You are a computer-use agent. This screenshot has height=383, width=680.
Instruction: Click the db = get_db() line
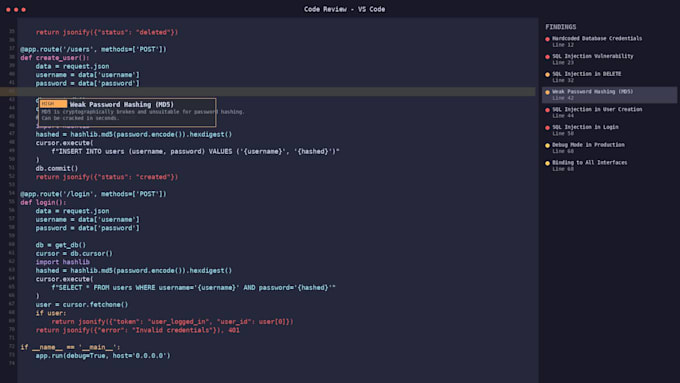(x=61, y=245)
